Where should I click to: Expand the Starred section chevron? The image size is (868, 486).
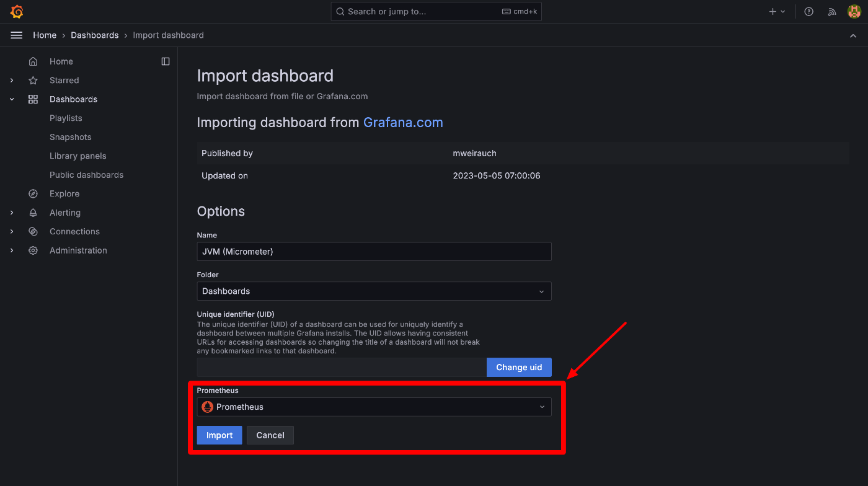tap(12, 81)
